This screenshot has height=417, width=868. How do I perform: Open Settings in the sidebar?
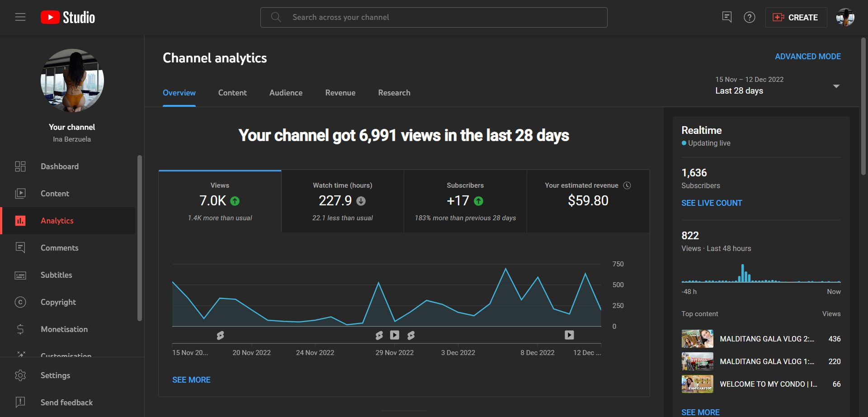click(68, 375)
